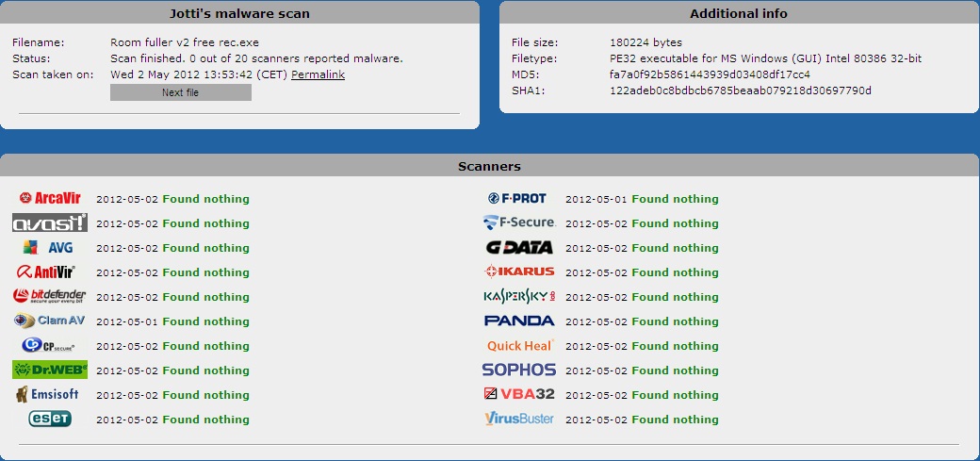Screen dimensions: 980x461
Task: Click the PANDA scanner logo
Action: click(519, 321)
